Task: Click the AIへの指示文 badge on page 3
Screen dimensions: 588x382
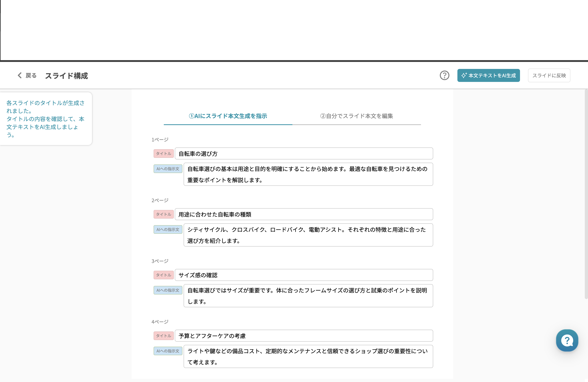Action: point(168,290)
